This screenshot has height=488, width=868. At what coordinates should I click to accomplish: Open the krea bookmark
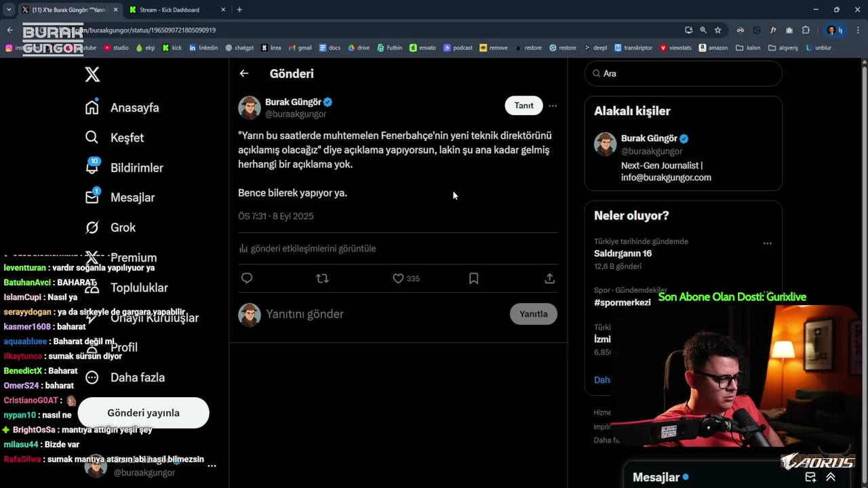tap(271, 48)
